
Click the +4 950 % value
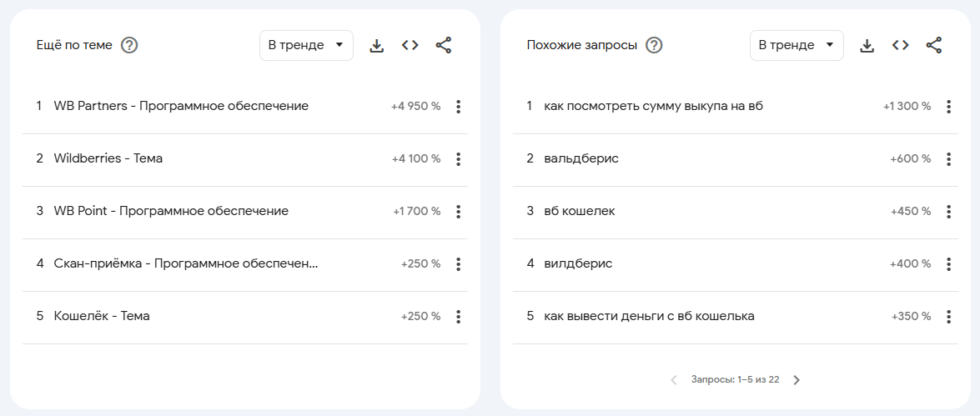coord(415,107)
